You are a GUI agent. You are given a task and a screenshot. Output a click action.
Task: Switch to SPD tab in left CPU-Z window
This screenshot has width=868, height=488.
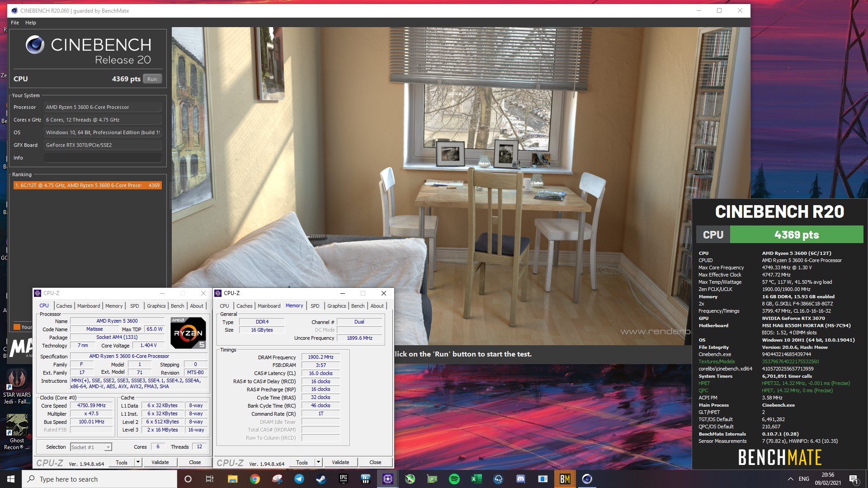[x=135, y=306]
